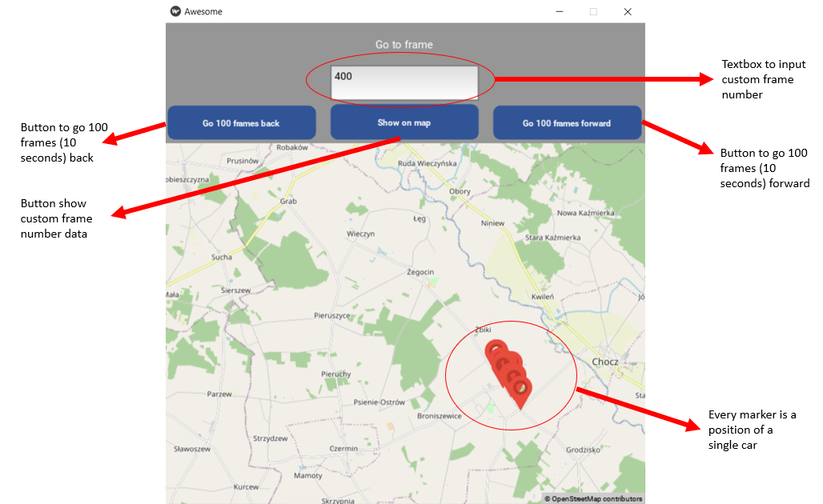823x504 pixels.
Task: Click the 'Niniew' label on the map
Action: click(x=492, y=223)
